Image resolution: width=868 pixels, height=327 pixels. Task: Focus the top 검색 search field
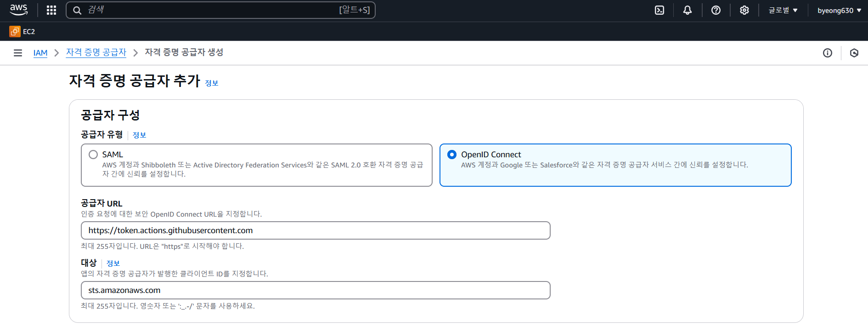(x=220, y=10)
